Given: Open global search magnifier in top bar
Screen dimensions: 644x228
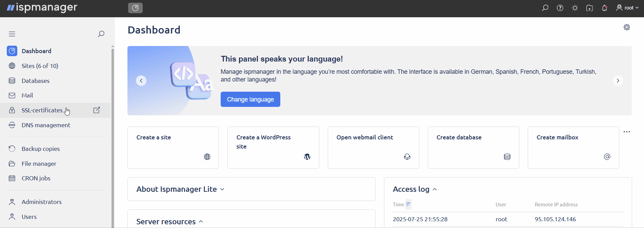Looking at the screenshot, I should (545, 8).
